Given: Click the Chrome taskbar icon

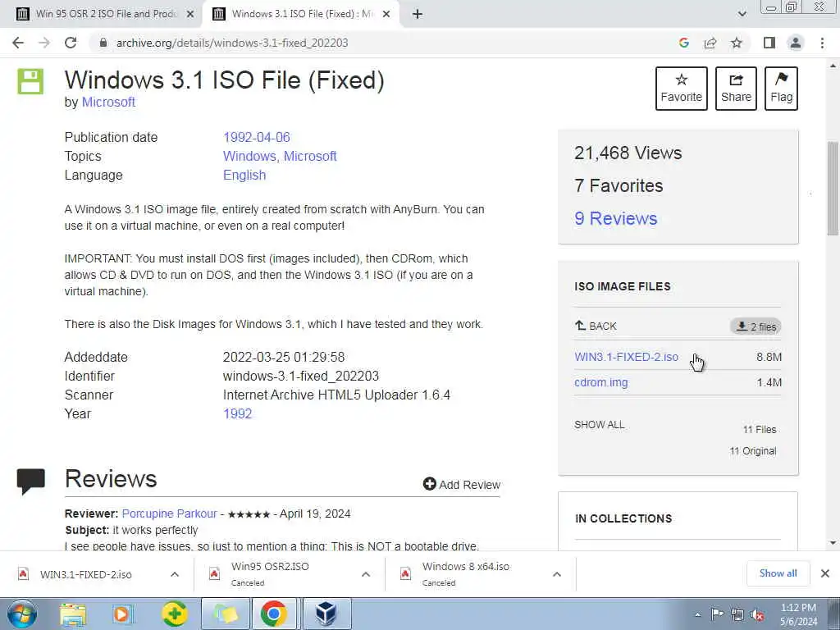Looking at the screenshot, I should [273, 614].
